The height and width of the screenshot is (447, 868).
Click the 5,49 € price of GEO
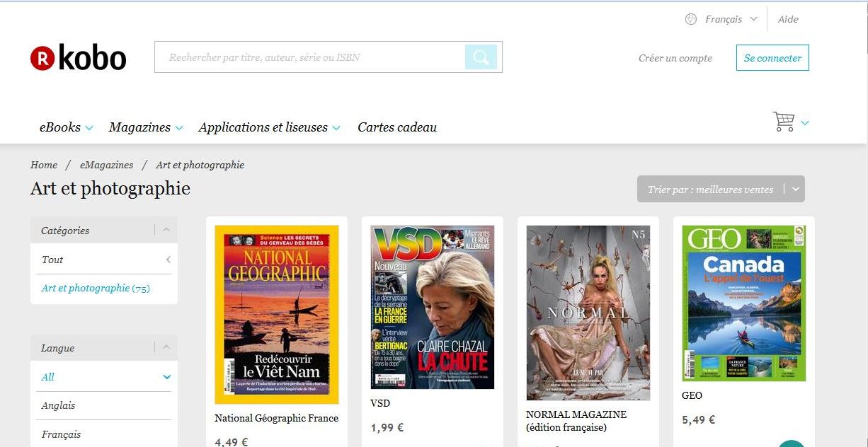pos(699,419)
